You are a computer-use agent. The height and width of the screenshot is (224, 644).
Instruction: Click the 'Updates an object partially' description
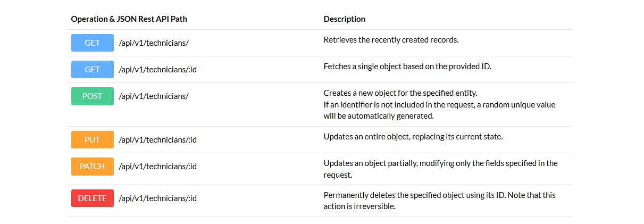(441, 169)
